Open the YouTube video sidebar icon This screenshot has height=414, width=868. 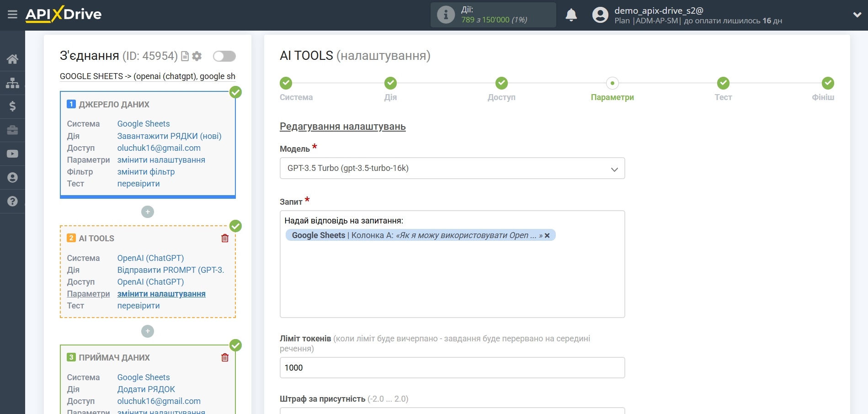tap(12, 154)
